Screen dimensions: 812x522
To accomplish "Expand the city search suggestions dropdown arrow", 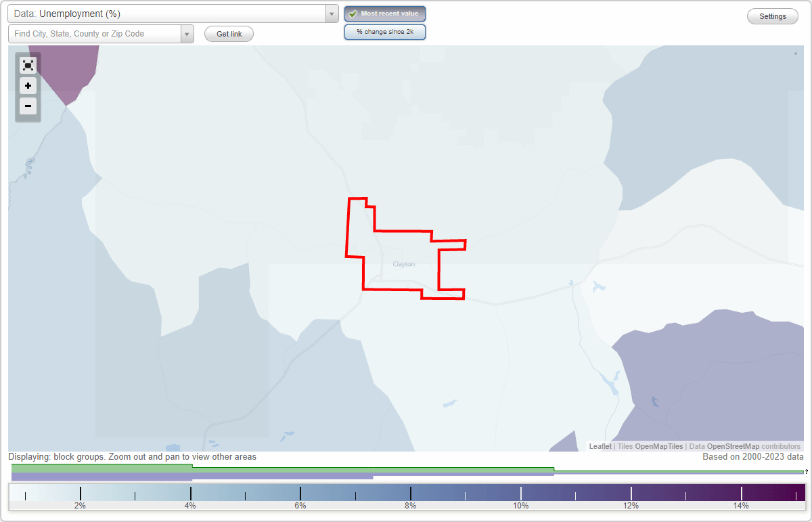I will 187,33.
